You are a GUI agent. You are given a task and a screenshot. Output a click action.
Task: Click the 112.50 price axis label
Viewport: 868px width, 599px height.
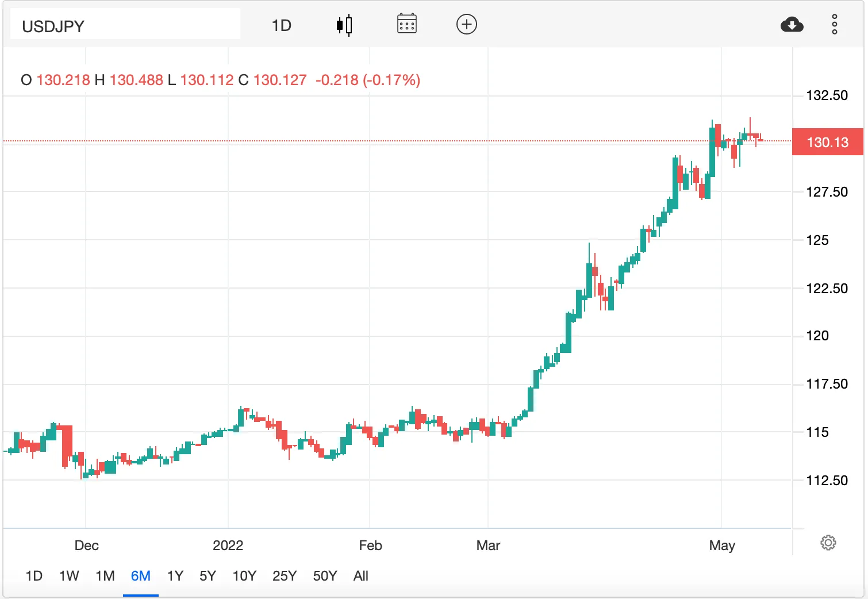click(x=827, y=481)
